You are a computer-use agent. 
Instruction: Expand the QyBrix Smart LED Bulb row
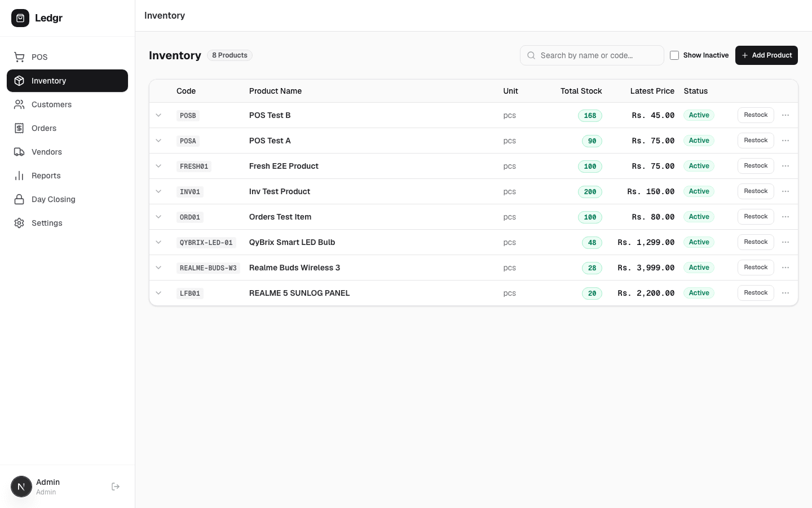(x=158, y=242)
